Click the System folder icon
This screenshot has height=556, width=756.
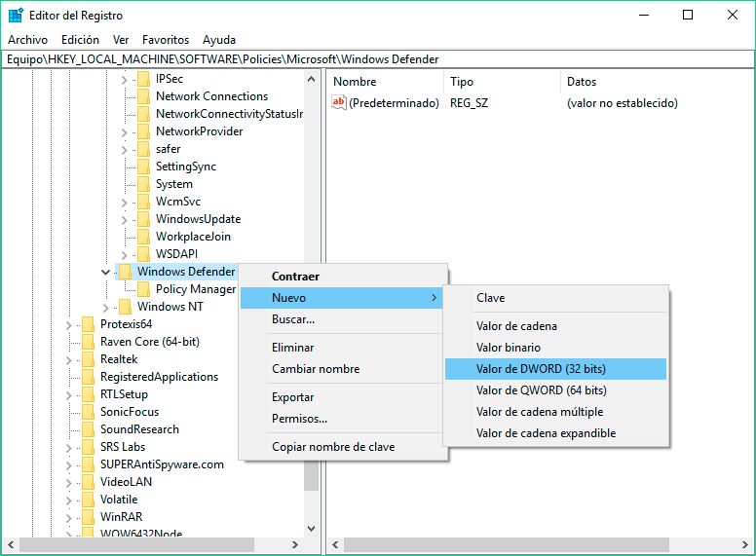143,184
